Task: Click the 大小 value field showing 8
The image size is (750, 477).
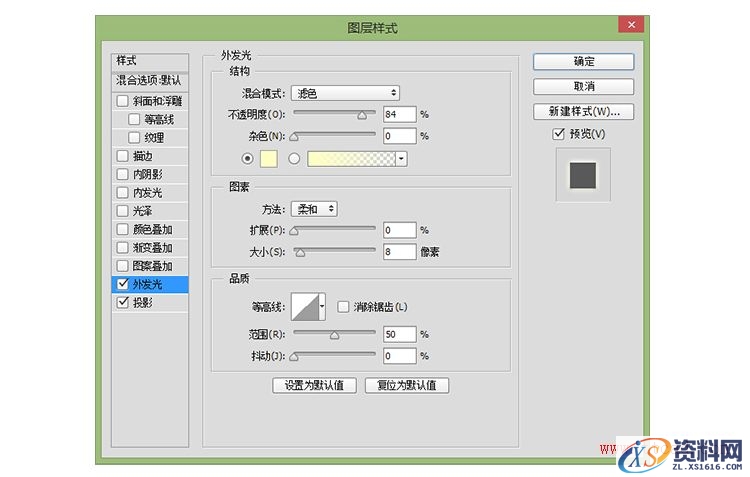Action: [399, 252]
